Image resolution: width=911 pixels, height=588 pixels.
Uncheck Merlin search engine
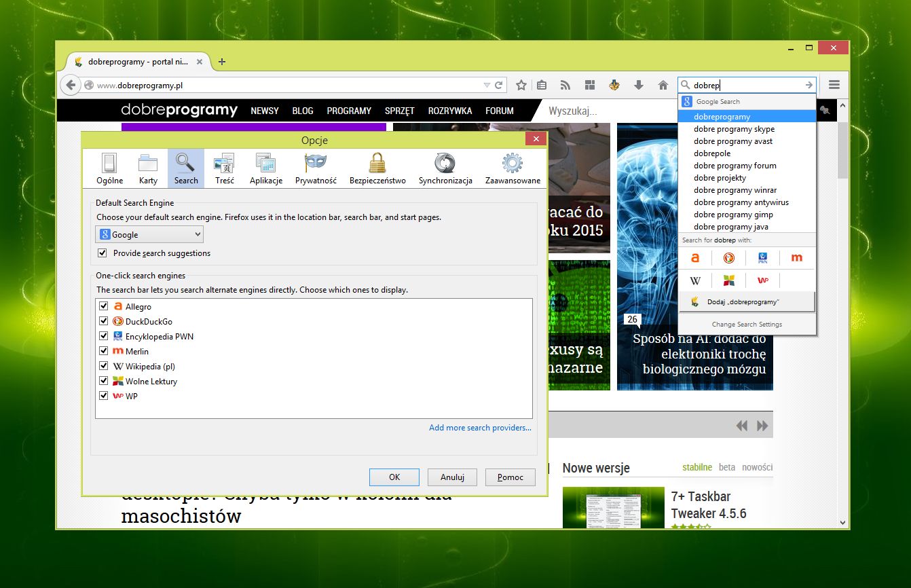coord(104,352)
